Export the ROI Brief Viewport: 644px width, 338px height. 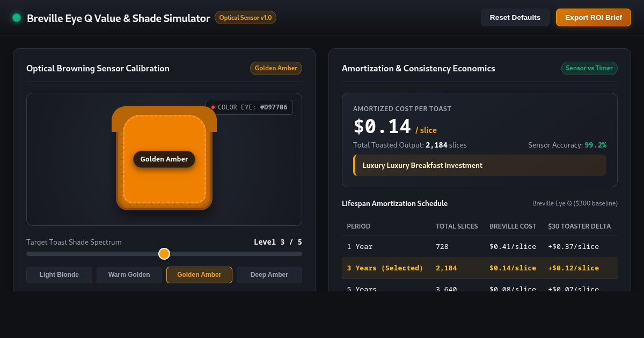pyautogui.click(x=594, y=18)
